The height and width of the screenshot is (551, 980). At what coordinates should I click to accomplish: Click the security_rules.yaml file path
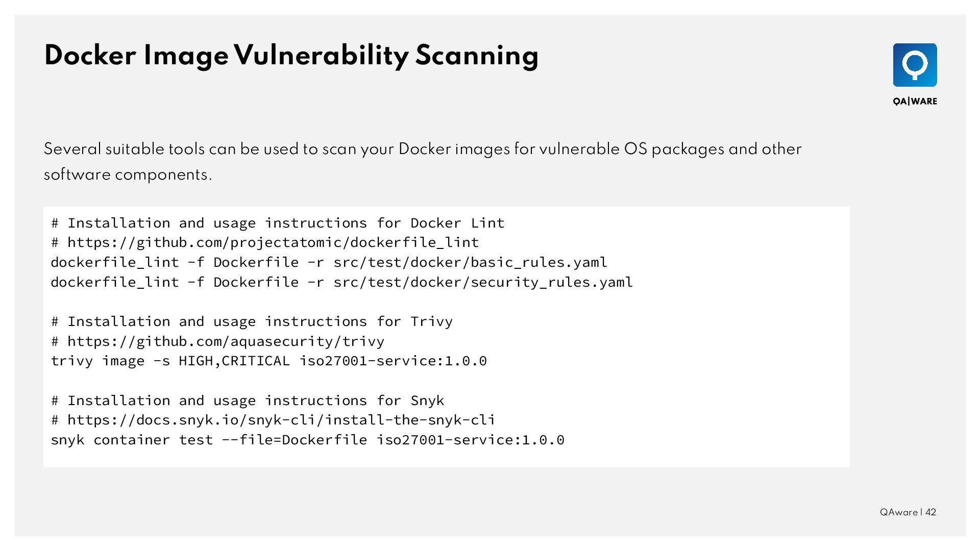point(483,282)
